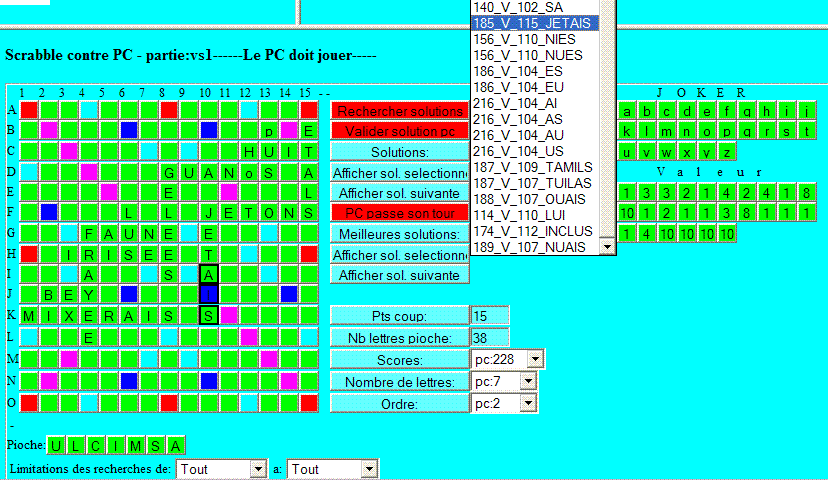Select joker letter 'k' tile
The width and height of the screenshot is (828, 480).
pyautogui.click(x=628, y=131)
